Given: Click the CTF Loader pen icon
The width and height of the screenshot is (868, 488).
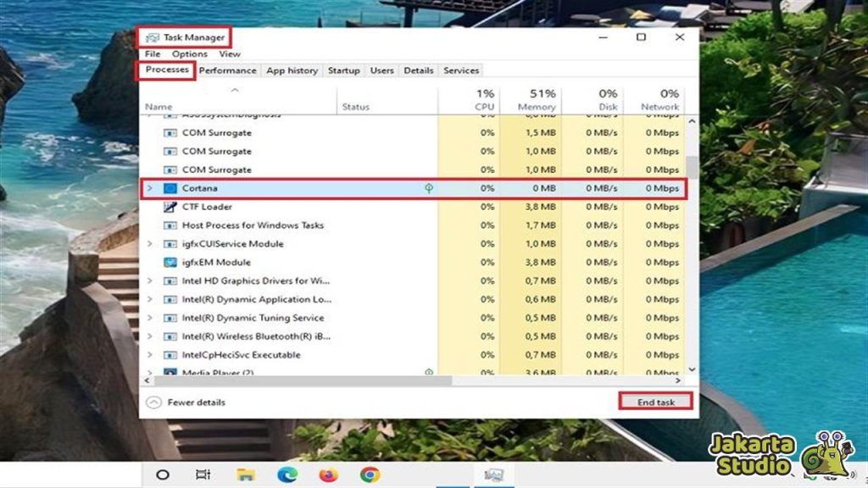Looking at the screenshot, I should point(170,207).
